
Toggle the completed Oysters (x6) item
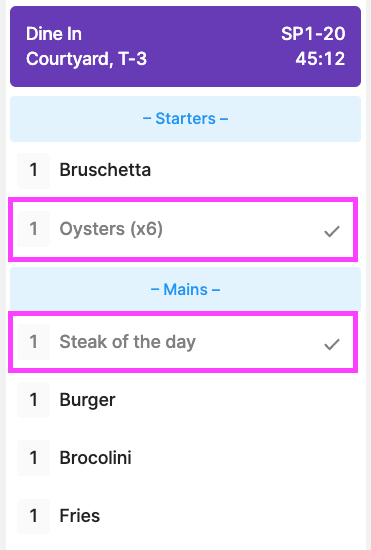point(183,229)
